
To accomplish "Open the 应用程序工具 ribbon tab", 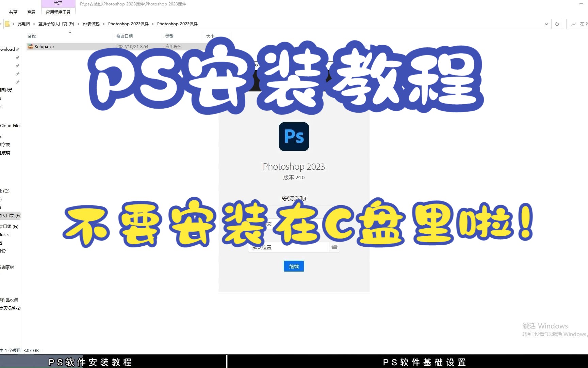I will coord(58,12).
